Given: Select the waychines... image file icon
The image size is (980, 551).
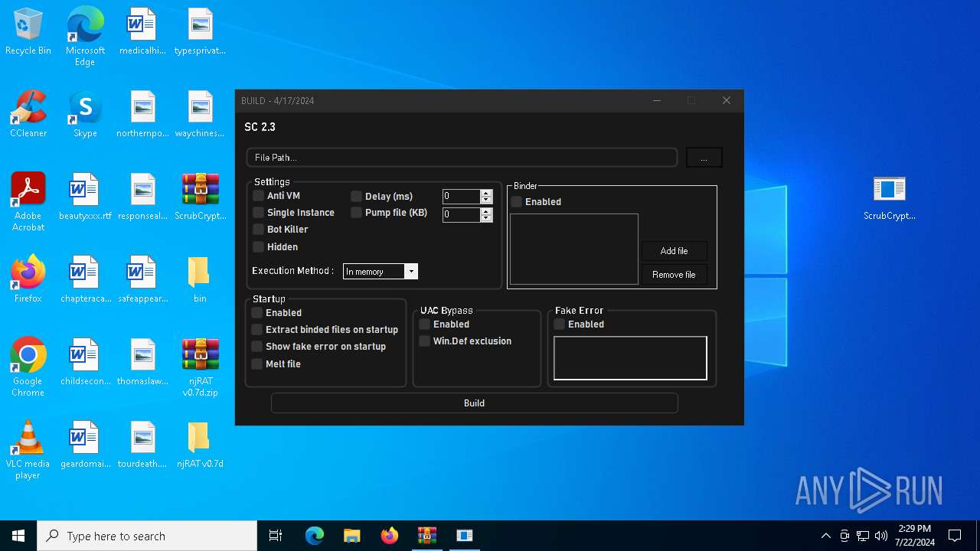Looking at the screenshot, I should point(200,115).
